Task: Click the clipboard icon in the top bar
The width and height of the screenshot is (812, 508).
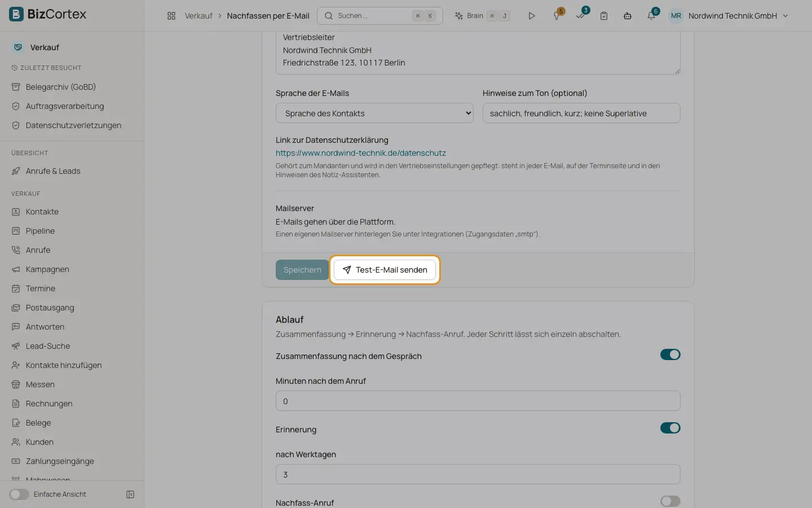Action: [x=604, y=16]
